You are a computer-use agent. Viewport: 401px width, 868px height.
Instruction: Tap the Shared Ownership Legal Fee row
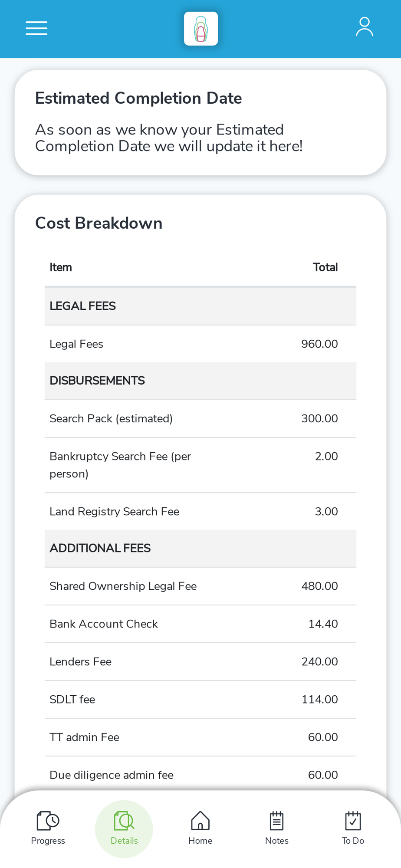[x=200, y=586]
